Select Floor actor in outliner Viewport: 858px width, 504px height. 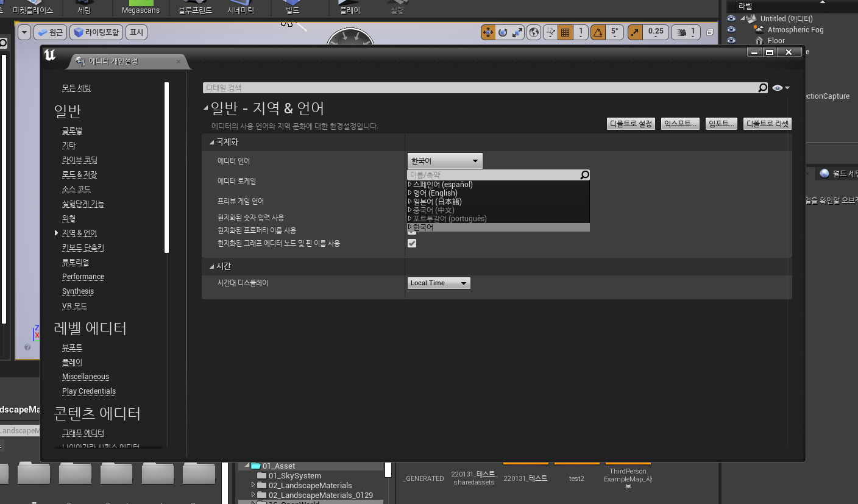tap(776, 41)
